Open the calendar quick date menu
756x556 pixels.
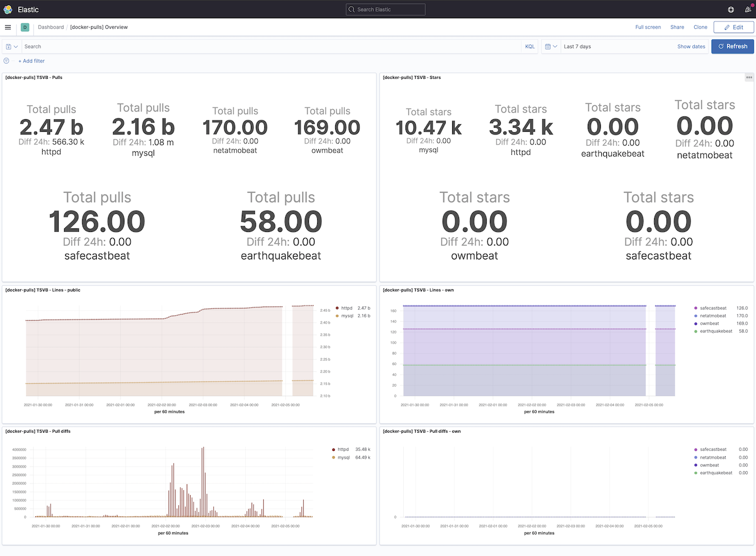551,47
